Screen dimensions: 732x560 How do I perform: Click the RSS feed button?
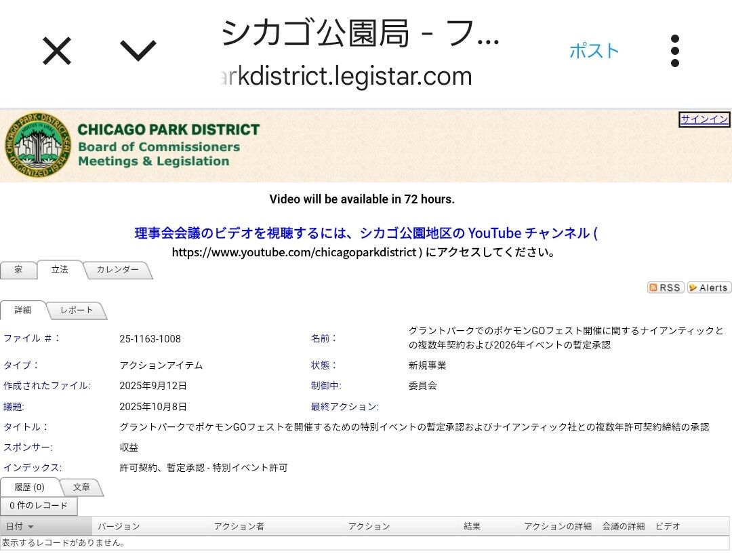pyautogui.click(x=666, y=287)
